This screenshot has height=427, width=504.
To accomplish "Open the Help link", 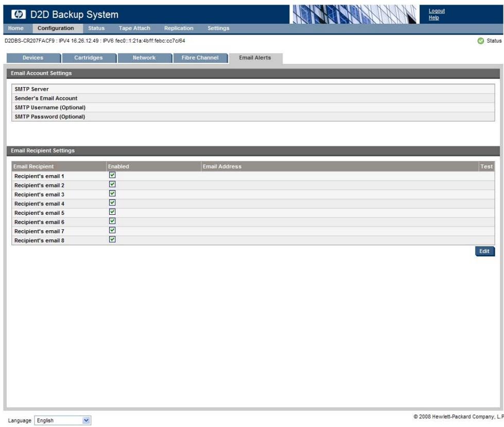I will (x=433, y=18).
